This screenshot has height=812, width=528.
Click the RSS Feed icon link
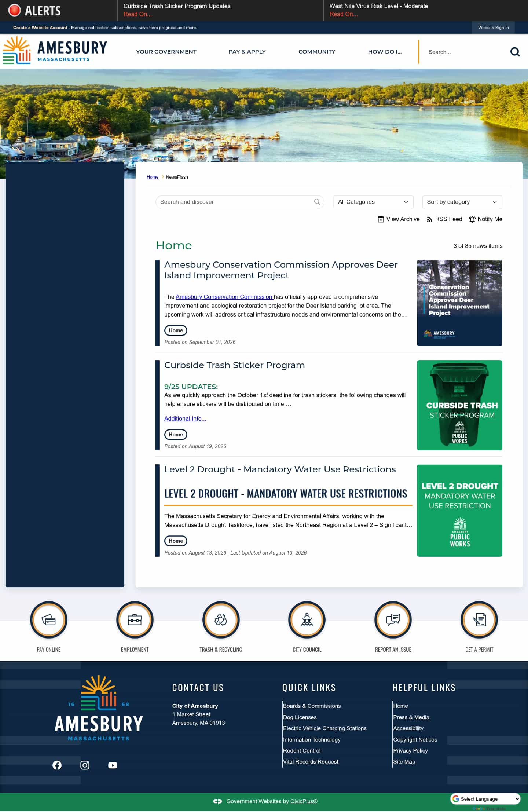pyautogui.click(x=444, y=219)
